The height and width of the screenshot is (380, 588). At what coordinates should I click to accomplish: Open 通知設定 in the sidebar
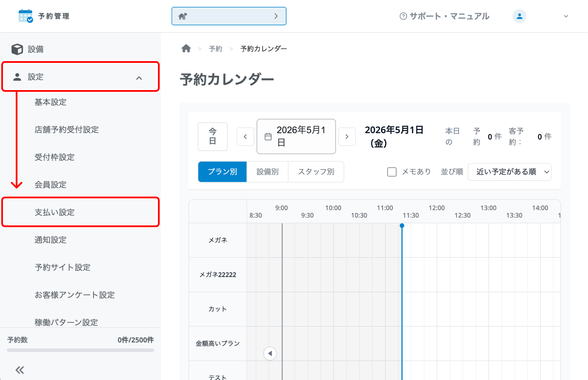(51, 240)
